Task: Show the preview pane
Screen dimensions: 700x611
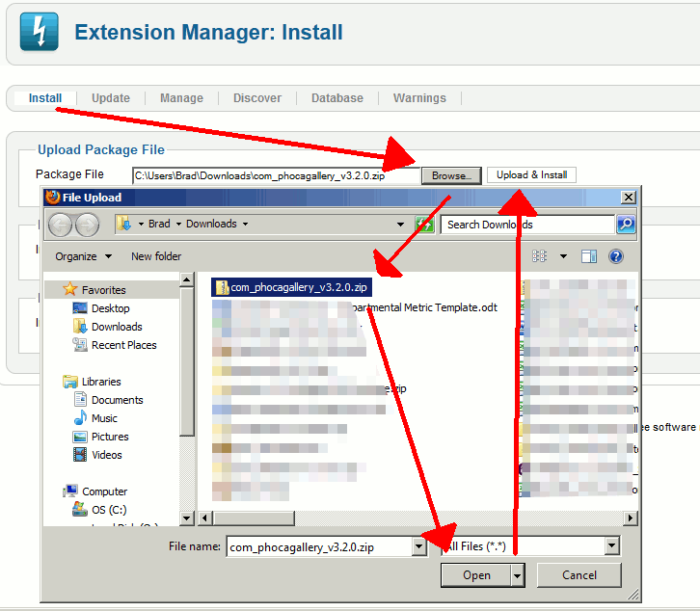Action: point(589,256)
